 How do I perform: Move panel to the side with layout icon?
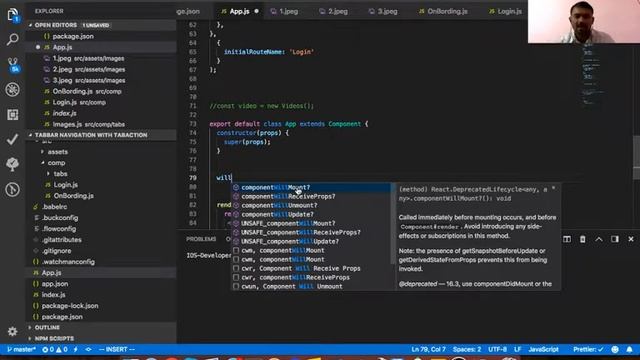(x=615, y=239)
